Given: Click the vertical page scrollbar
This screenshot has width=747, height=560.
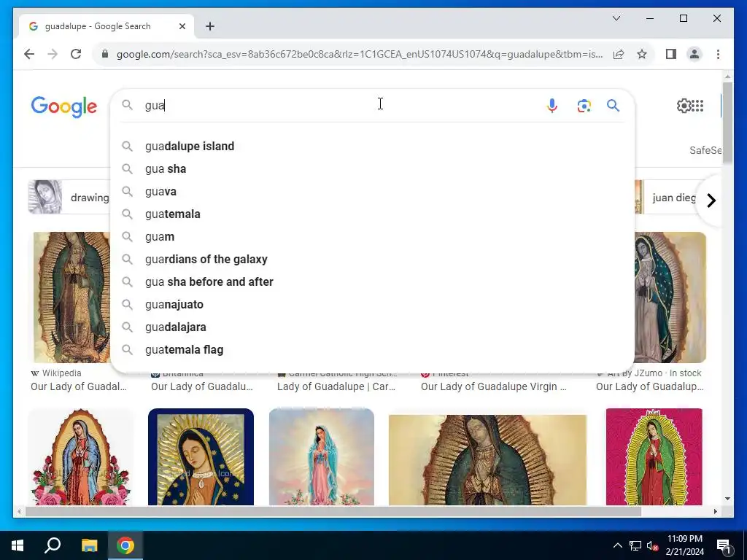Looking at the screenshot, I should pyautogui.click(x=727, y=122).
